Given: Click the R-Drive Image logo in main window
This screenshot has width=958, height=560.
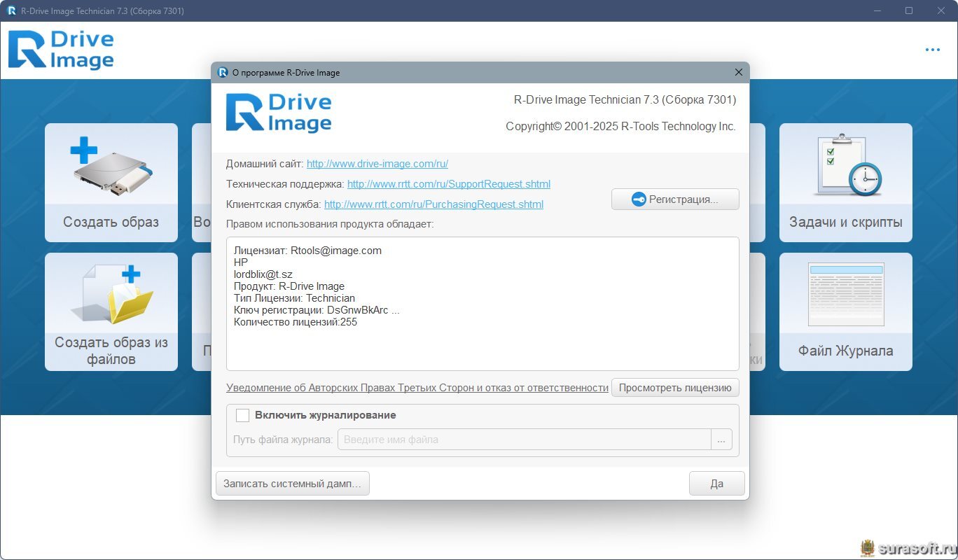Looking at the screenshot, I should tap(61, 50).
